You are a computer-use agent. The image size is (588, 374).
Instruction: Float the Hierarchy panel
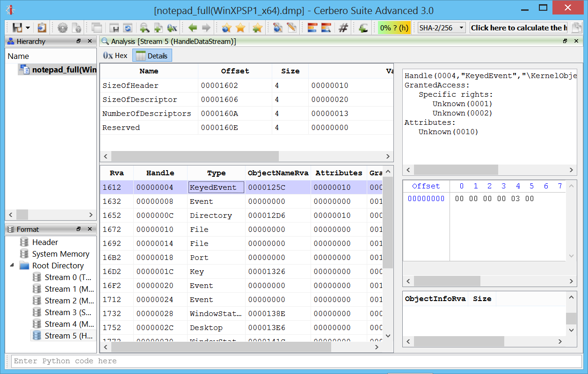tap(79, 41)
